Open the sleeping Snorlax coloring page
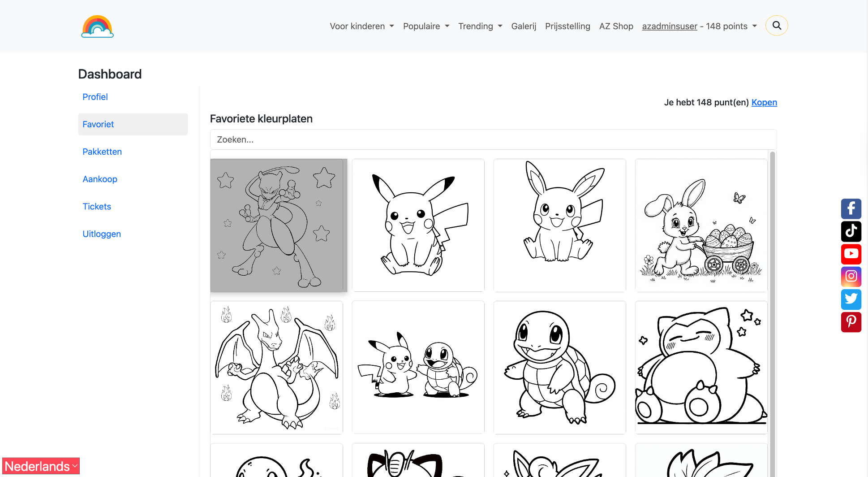This screenshot has height=477, width=868. pyautogui.click(x=701, y=367)
